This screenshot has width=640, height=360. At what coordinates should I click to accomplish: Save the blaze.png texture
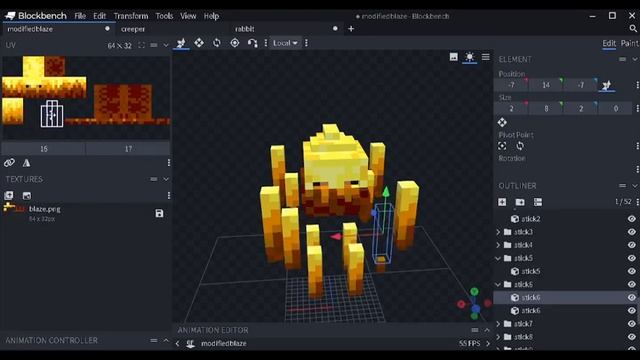coord(159,213)
